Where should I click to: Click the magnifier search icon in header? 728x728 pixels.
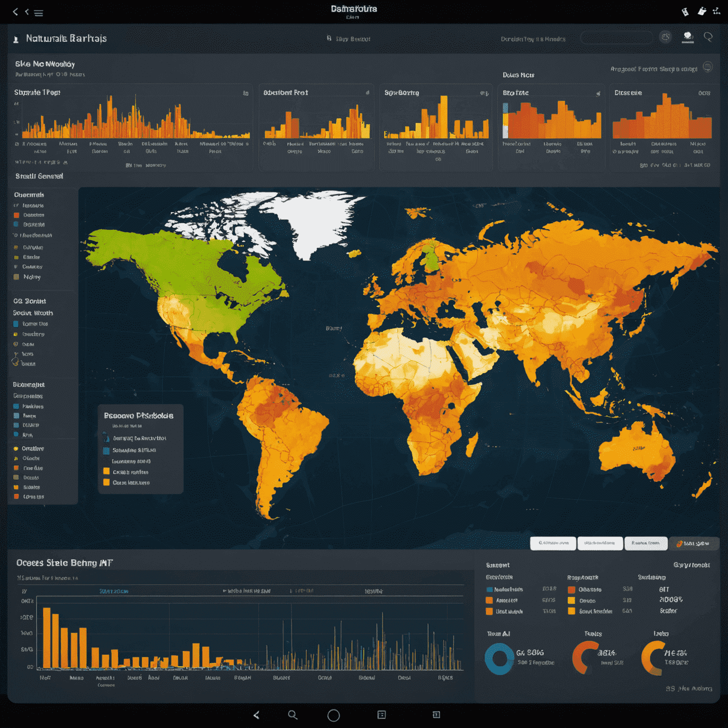pyautogui.click(x=708, y=37)
